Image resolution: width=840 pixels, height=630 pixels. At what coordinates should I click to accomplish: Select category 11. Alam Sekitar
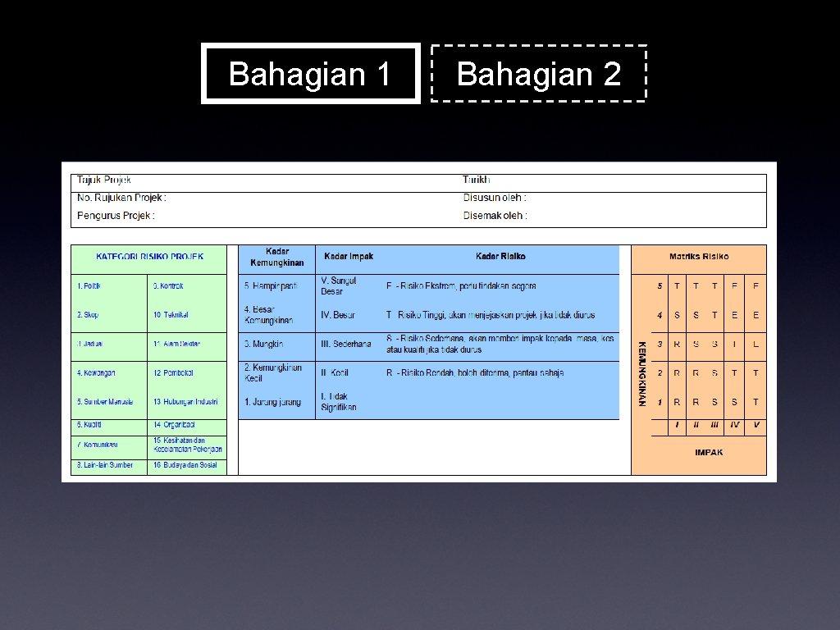click(x=177, y=344)
